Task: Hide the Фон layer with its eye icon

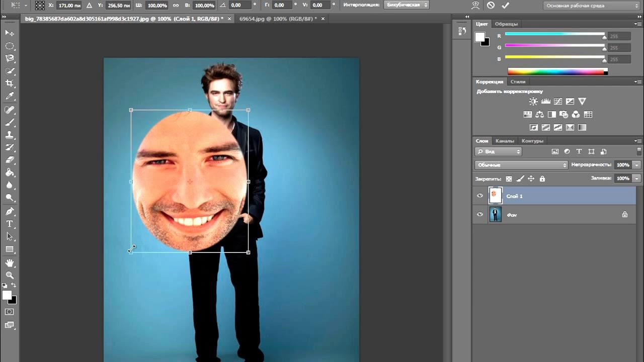Action: (x=480, y=215)
